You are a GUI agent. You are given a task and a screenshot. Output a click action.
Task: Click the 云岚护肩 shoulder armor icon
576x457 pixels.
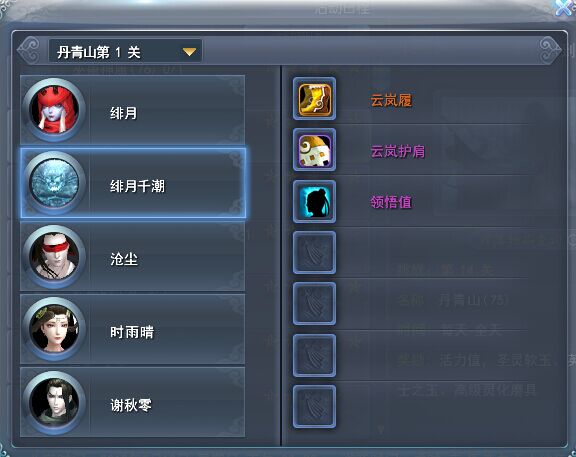tap(314, 150)
